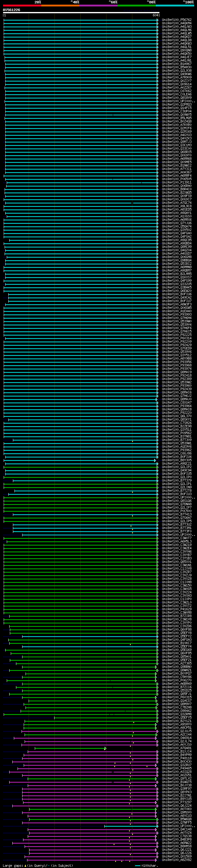Select the label UniRef100_Q49KW6
This screenshot has height=868, width=197.
click(177, 74)
